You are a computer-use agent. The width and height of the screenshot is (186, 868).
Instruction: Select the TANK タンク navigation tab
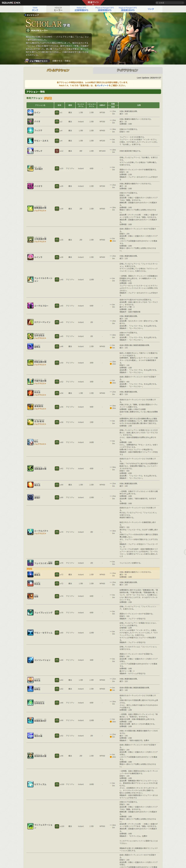pos(35,9)
